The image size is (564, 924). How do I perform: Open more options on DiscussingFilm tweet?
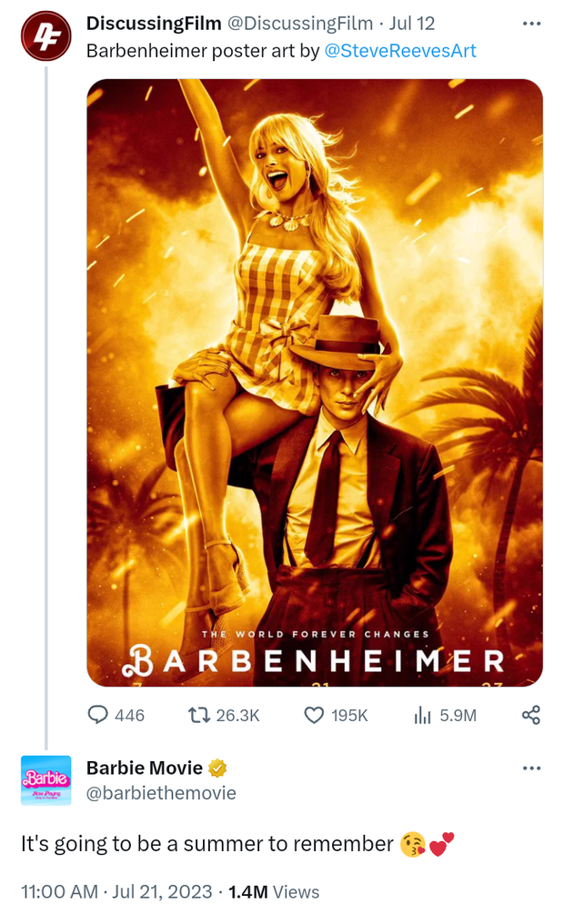click(531, 24)
